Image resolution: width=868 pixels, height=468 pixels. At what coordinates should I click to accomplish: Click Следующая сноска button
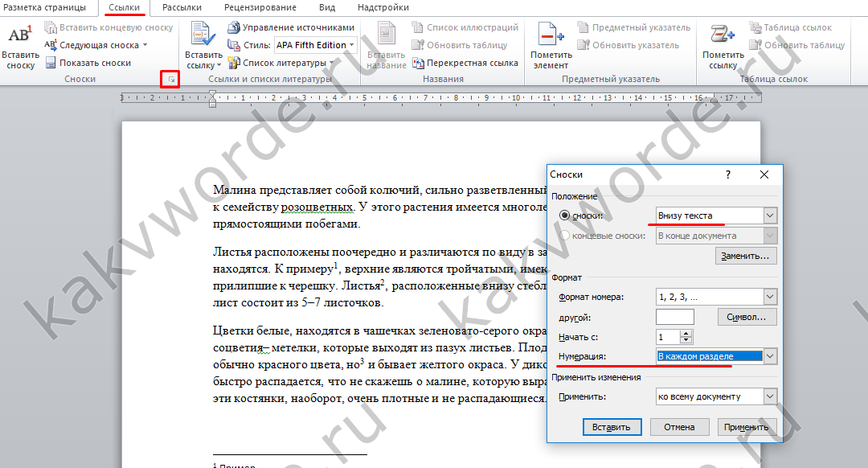pyautogui.click(x=92, y=45)
